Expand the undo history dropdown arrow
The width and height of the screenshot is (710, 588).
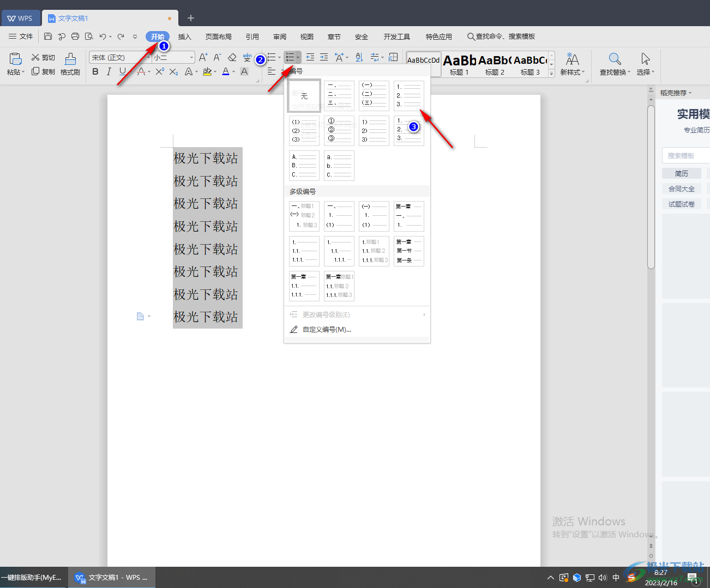110,37
